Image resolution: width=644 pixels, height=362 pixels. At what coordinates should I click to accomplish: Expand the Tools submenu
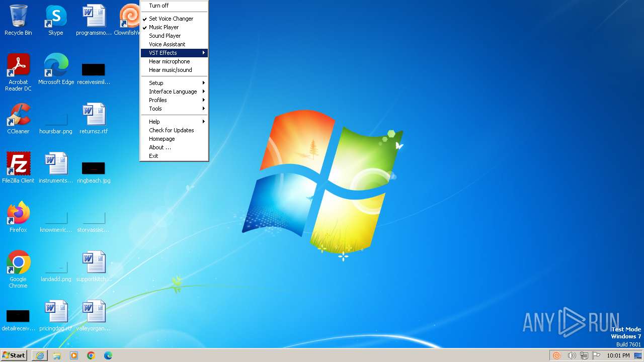[x=174, y=109]
